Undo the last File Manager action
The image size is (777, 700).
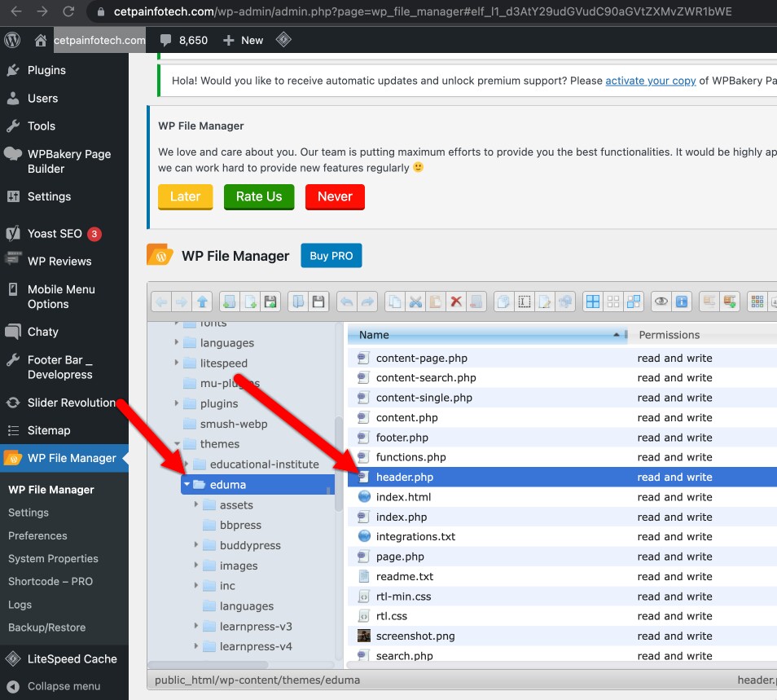348,301
